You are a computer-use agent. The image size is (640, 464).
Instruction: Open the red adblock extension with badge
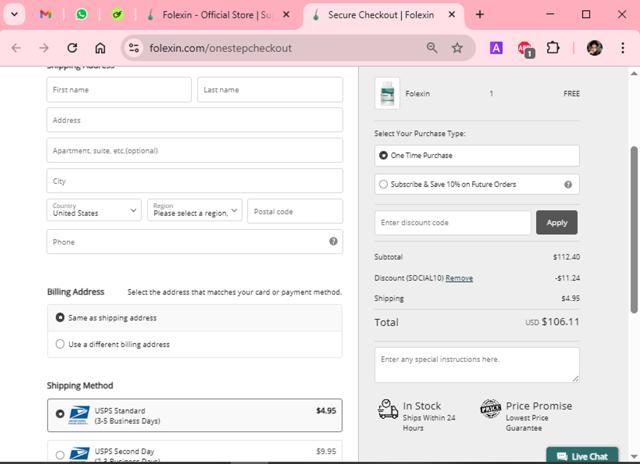click(526, 49)
